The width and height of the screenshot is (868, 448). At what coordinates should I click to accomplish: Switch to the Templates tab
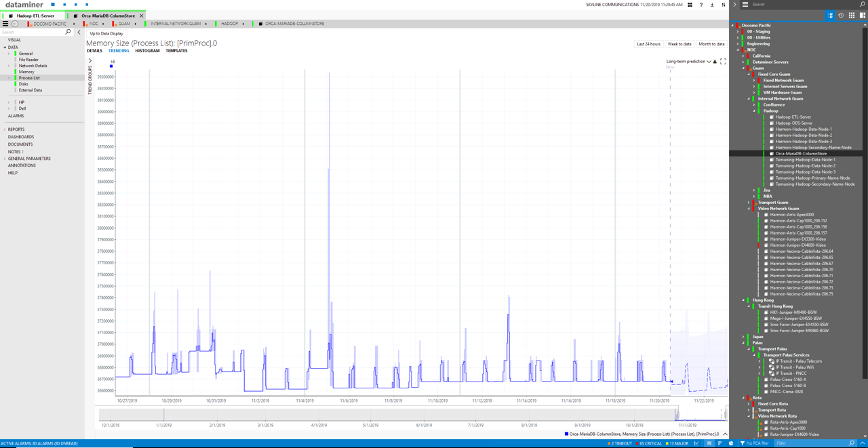(x=176, y=51)
